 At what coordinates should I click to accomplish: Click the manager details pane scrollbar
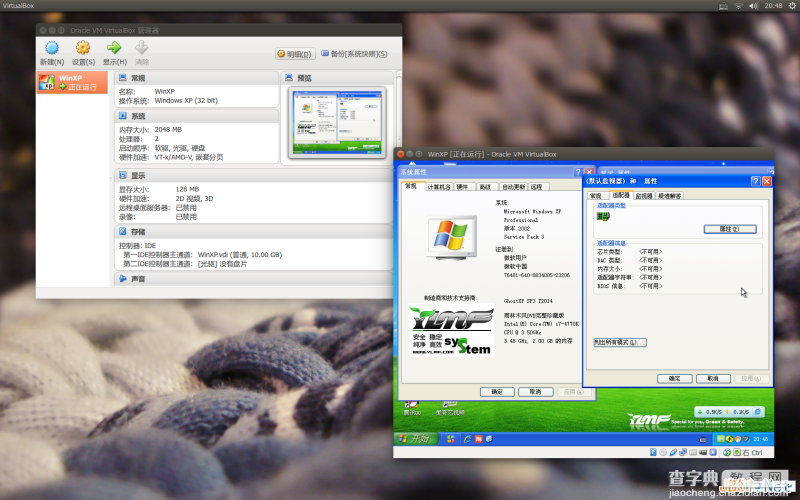[398, 110]
